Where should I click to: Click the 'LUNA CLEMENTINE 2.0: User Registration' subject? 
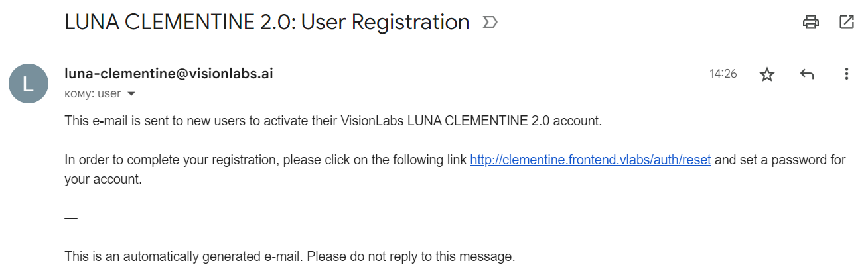267,23
